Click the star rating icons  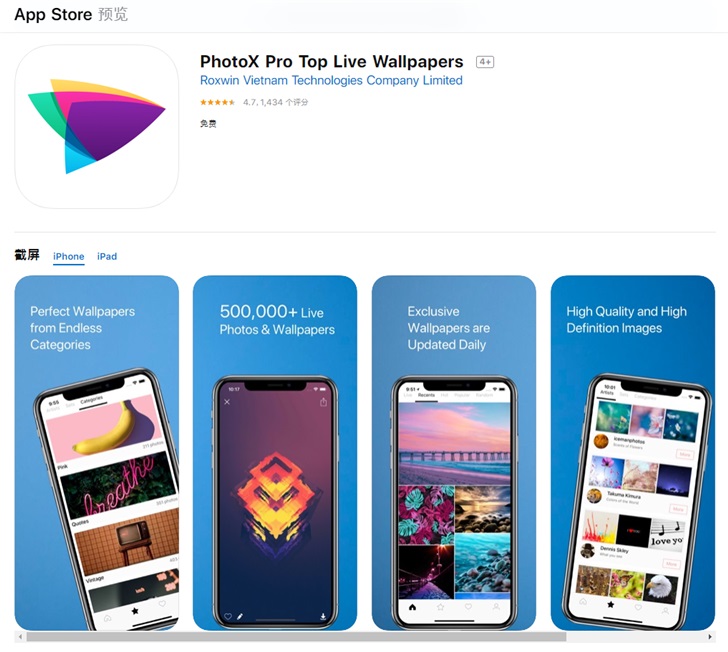click(217, 102)
